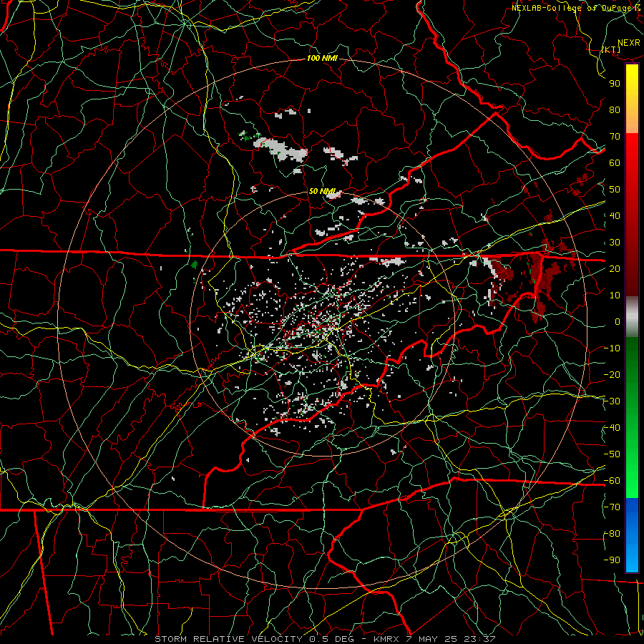This screenshot has width=644, height=644.
Task: Click the 100 NMI range ring label
Action: pyautogui.click(x=322, y=58)
